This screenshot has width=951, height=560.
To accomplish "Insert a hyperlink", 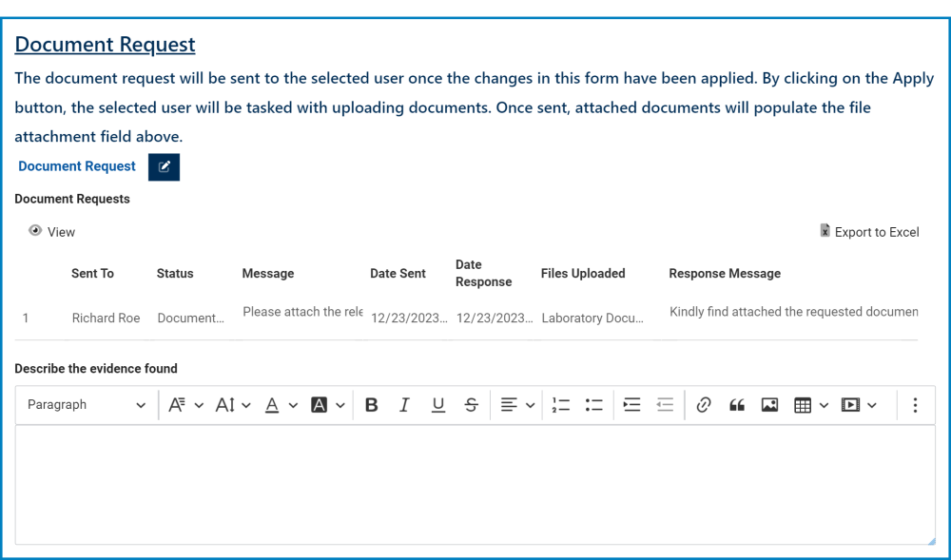I will 704,405.
